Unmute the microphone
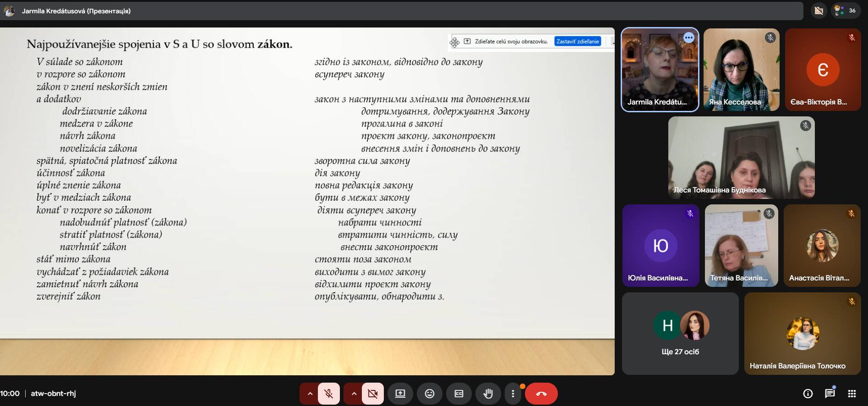 [328, 394]
